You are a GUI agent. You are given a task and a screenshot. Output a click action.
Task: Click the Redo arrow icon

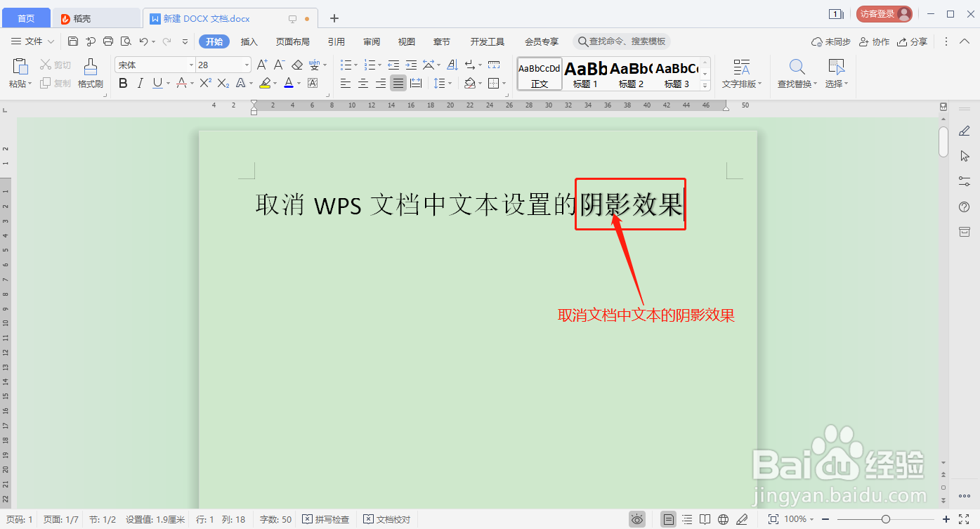167,41
